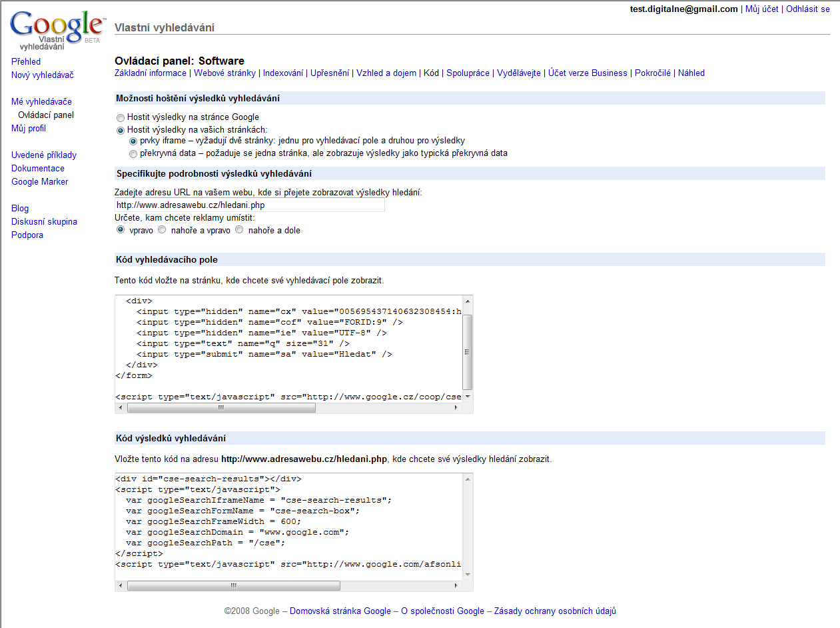
Task: Click the test.digitalne@gmail.com account text
Action: [684, 9]
